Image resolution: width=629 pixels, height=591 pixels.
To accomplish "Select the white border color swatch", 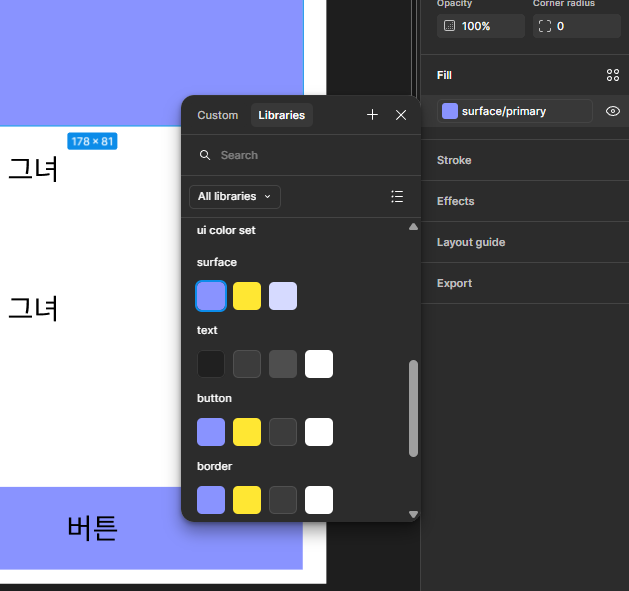I will coord(319,500).
